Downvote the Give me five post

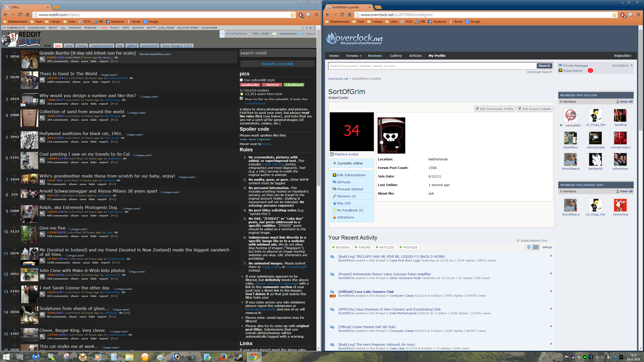[x=14, y=236]
